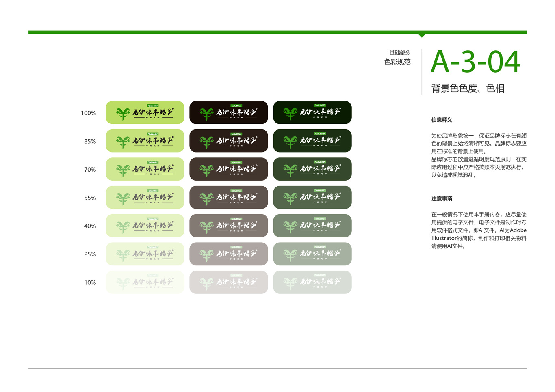Click the 85% row label
555x392 pixels.
click(x=90, y=141)
